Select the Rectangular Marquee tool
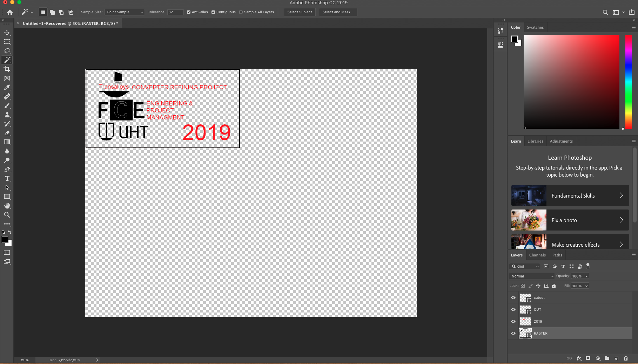 pos(7,42)
